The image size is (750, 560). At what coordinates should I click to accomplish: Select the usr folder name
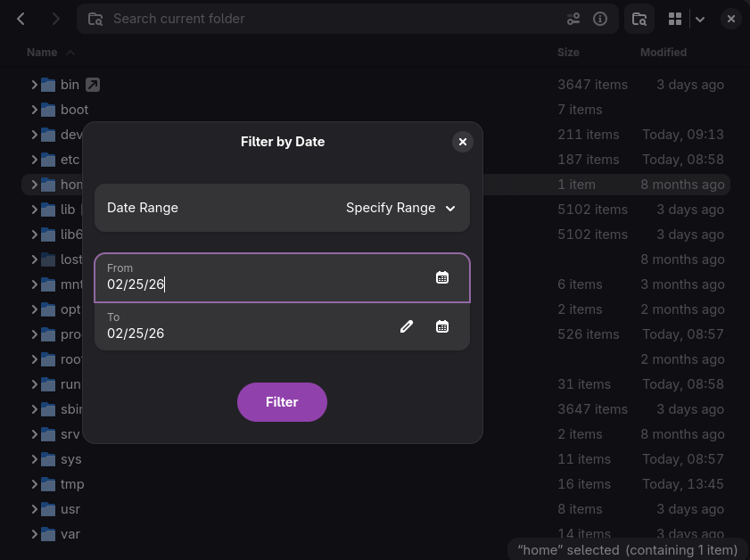click(x=70, y=509)
